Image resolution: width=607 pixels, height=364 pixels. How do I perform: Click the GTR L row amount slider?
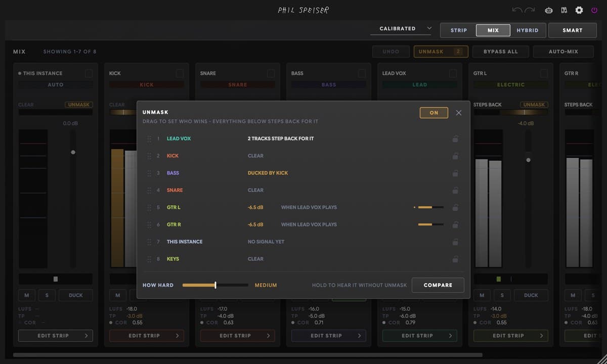430,207
